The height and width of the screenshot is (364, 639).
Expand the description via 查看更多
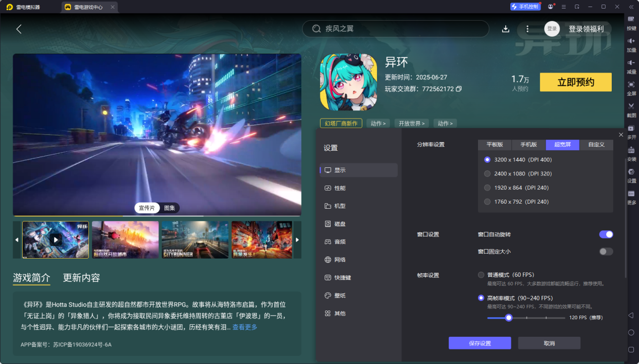[245, 327]
